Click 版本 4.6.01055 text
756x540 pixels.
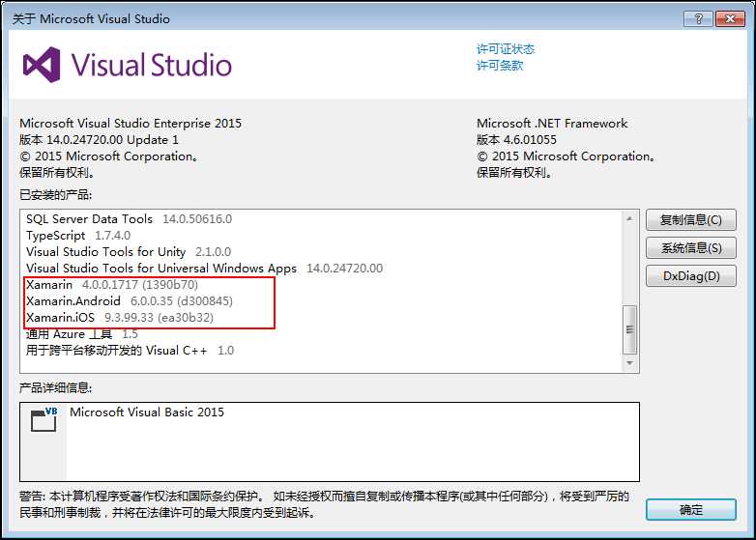tap(516, 140)
